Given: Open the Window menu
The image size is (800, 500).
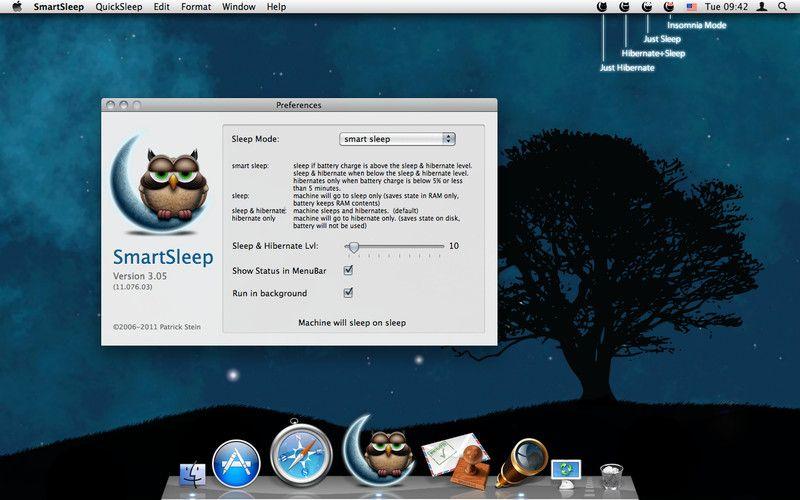Looking at the screenshot, I should [x=239, y=7].
